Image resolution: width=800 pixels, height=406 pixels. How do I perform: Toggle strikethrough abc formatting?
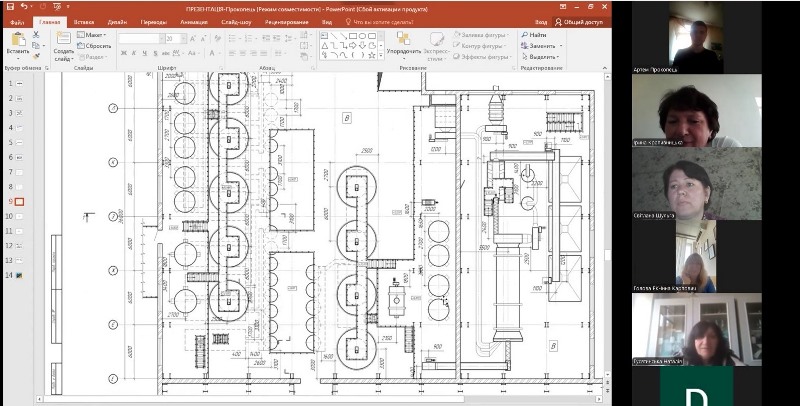tap(166, 53)
